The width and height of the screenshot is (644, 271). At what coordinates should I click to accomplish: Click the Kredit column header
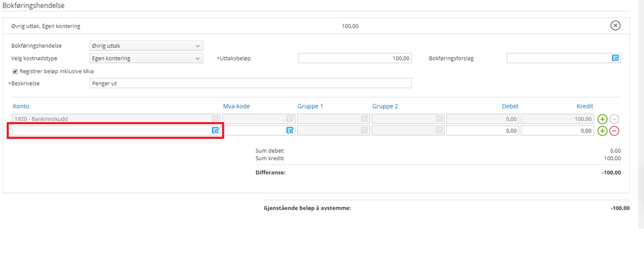pos(585,106)
